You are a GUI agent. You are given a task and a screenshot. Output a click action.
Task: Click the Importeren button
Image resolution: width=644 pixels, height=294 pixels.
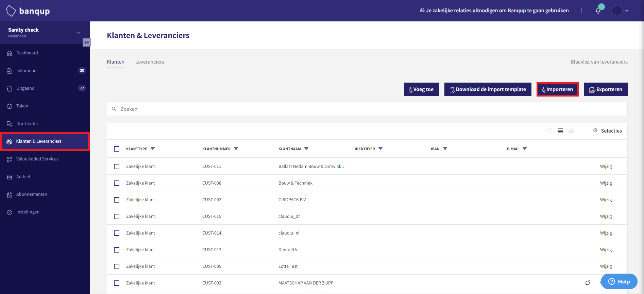click(558, 89)
